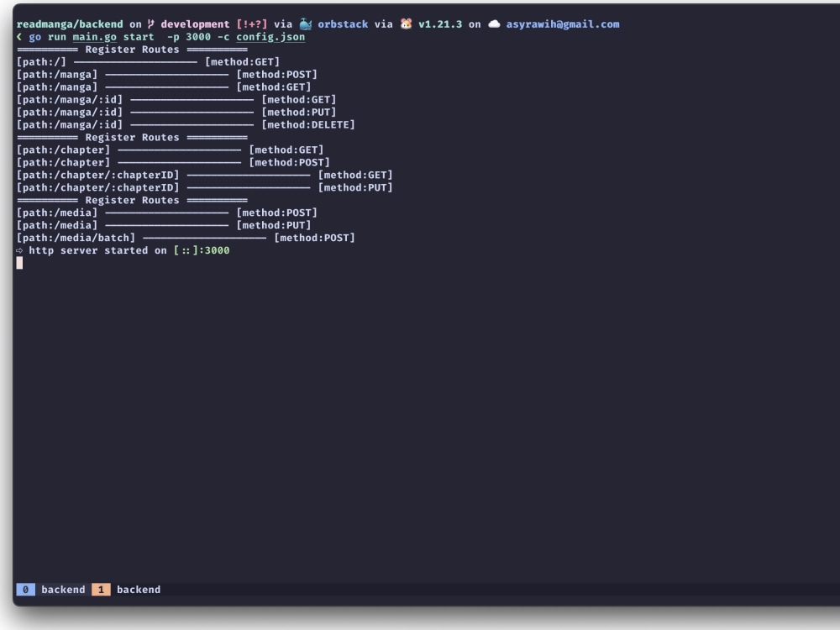Click the cloud icon before the email

click(x=494, y=24)
